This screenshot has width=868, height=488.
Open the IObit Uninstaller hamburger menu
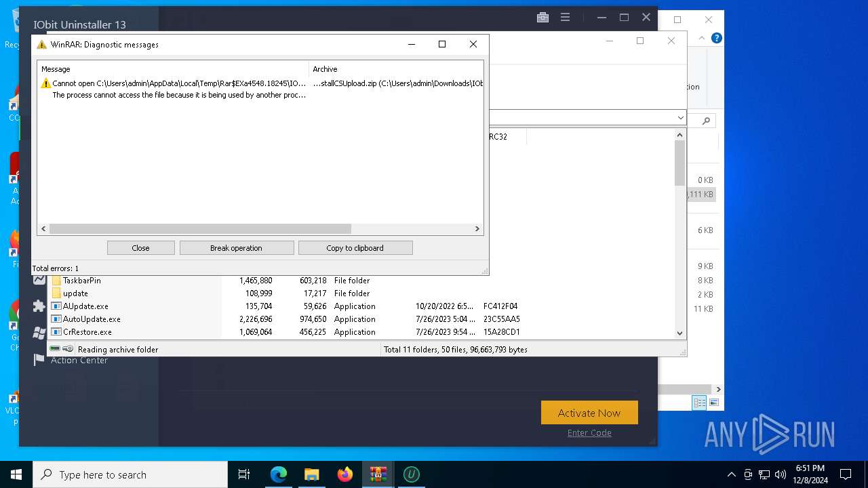566,18
